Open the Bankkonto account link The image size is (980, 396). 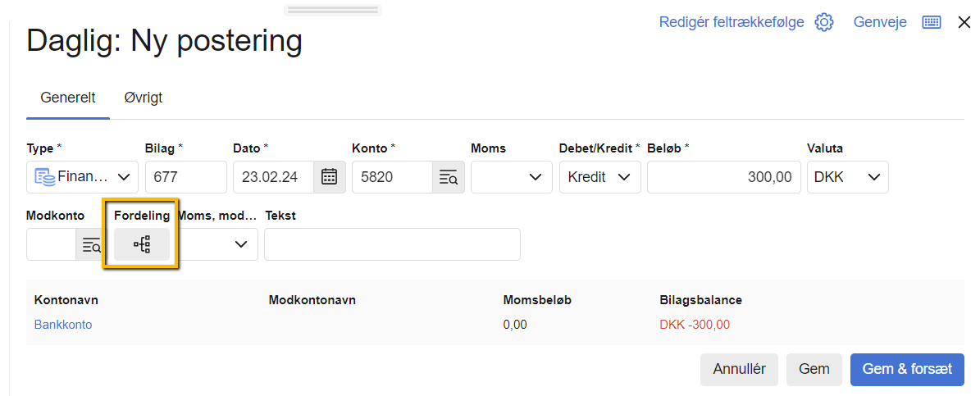[63, 325]
